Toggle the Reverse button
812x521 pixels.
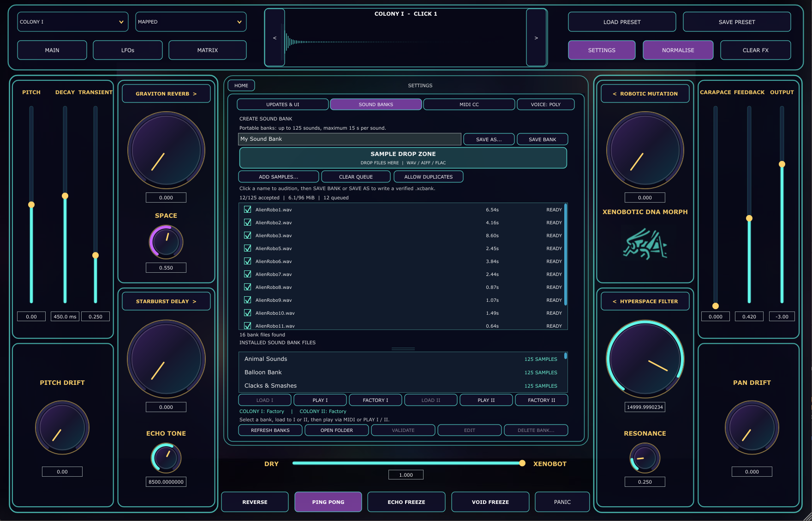tap(255, 502)
